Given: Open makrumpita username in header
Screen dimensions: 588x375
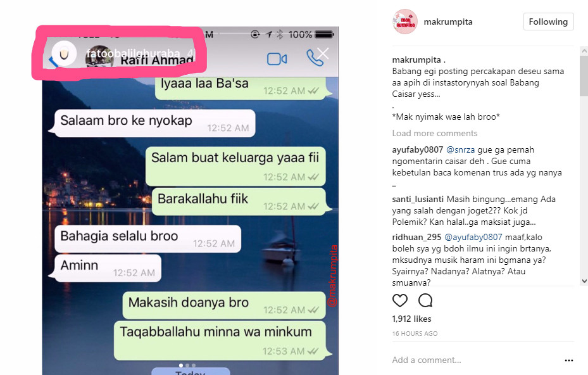Looking at the screenshot, I should (448, 22).
